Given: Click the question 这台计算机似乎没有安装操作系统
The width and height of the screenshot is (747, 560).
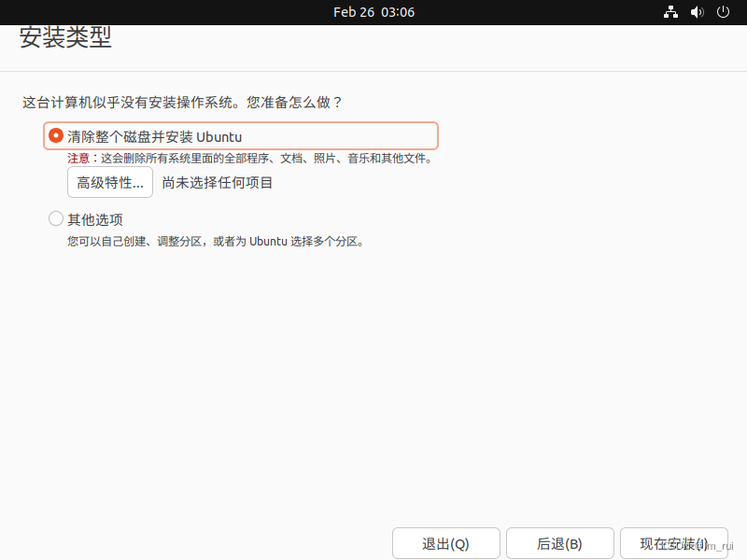Looking at the screenshot, I should [x=182, y=103].
